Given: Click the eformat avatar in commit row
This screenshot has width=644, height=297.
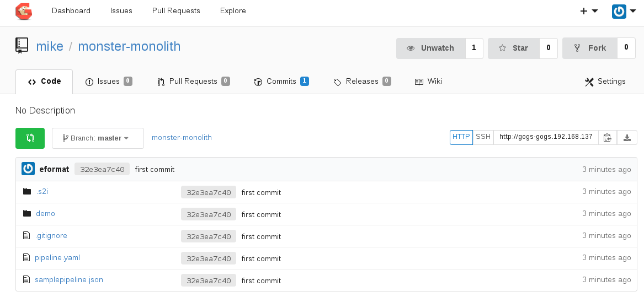Looking at the screenshot, I should coord(28,169).
